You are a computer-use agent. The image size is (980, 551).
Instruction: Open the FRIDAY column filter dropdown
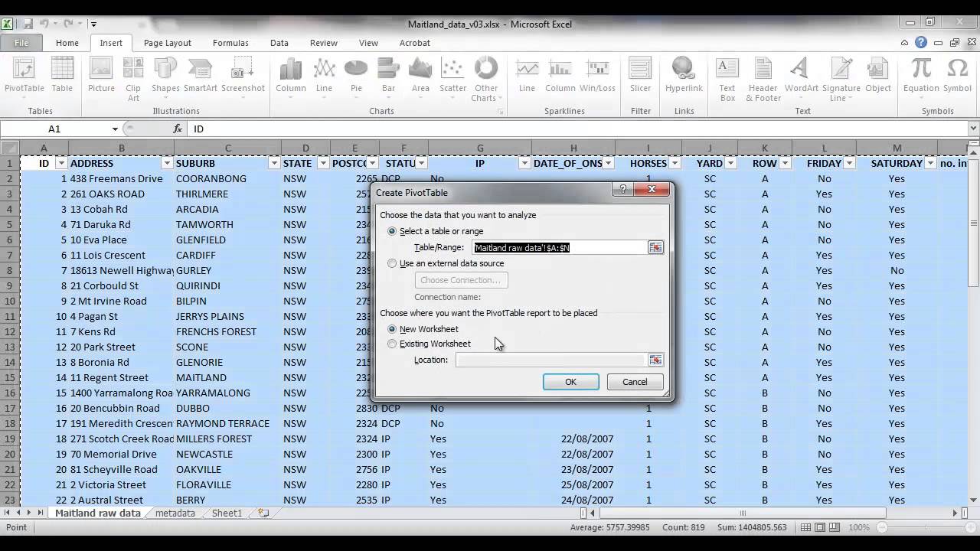[848, 164]
